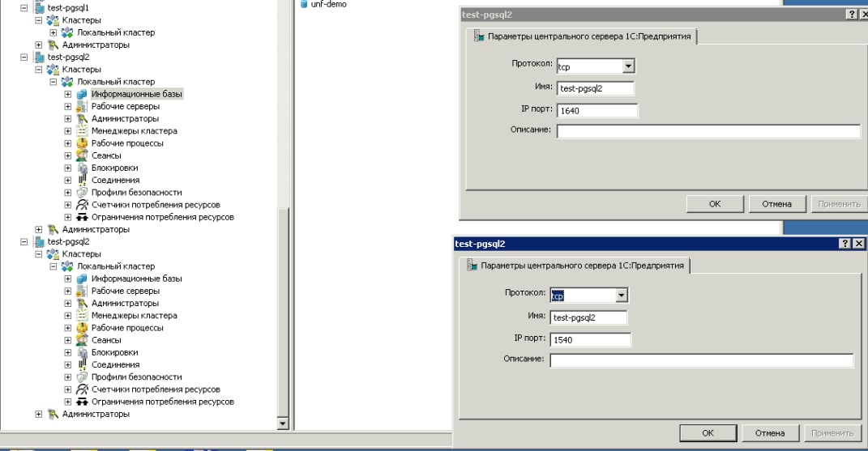Viewport: 868px width, 451px height.
Task: Click Администраторы icon under test-pgsql1
Action: coord(53,45)
